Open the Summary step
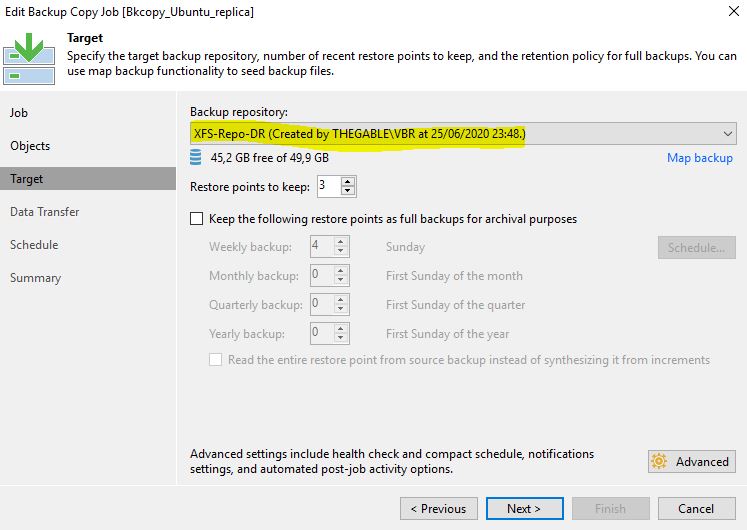The image size is (747, 530). pos(35,278)
